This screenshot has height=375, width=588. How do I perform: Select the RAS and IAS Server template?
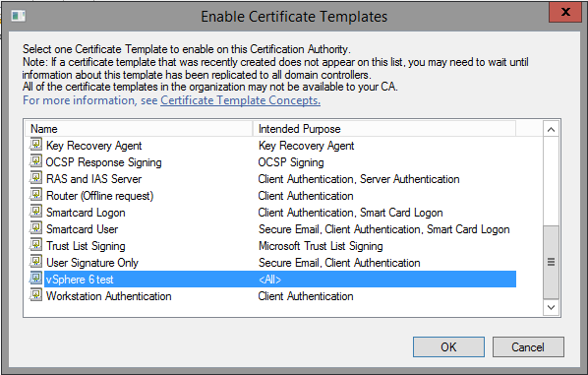point(93,179)
